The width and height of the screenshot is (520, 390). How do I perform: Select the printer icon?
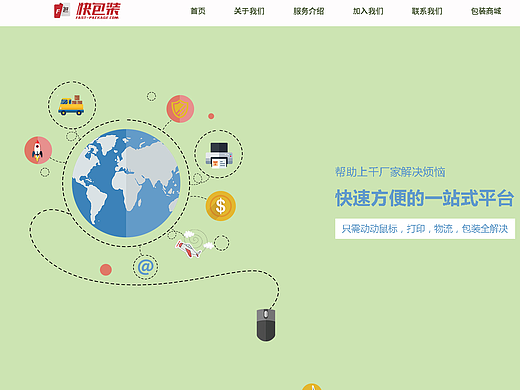coord(219,155)
